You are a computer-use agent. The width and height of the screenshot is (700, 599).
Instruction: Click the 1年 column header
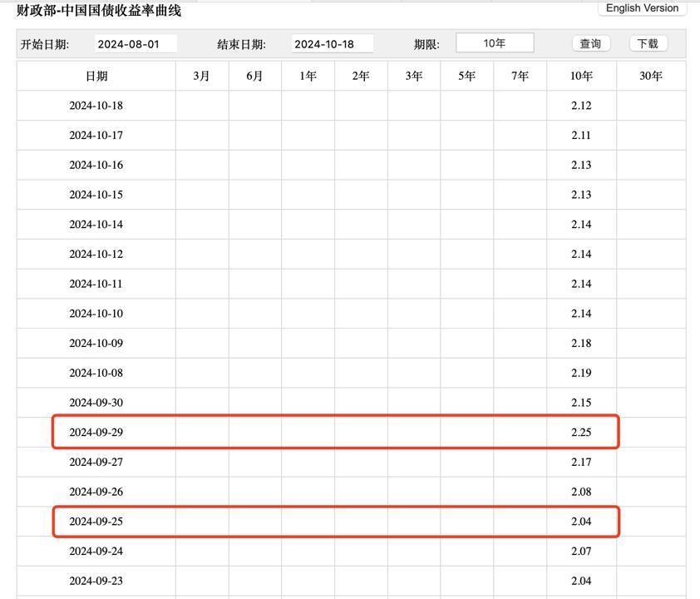308,76
